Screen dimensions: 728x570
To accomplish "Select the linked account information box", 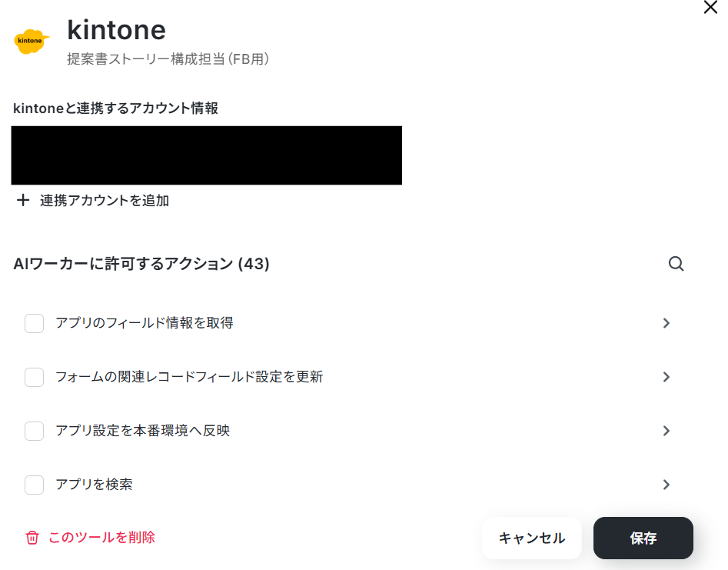I will click(207, 155).
